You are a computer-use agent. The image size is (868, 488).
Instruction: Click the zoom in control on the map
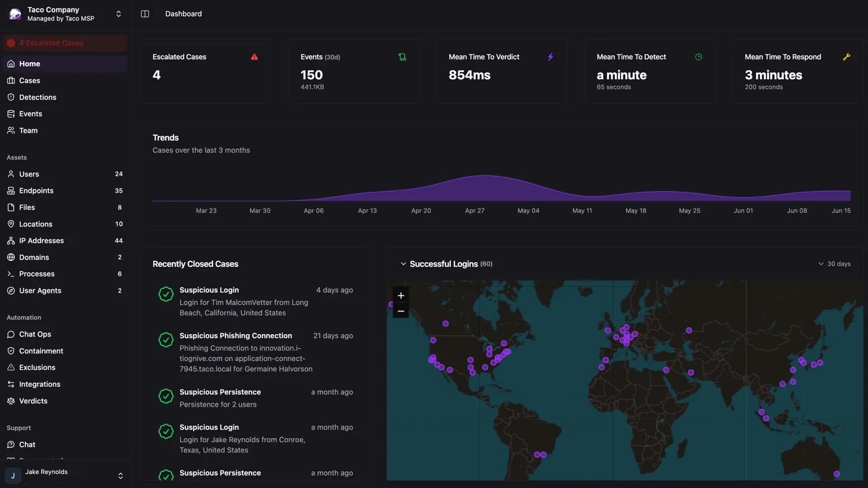[401, 295]
